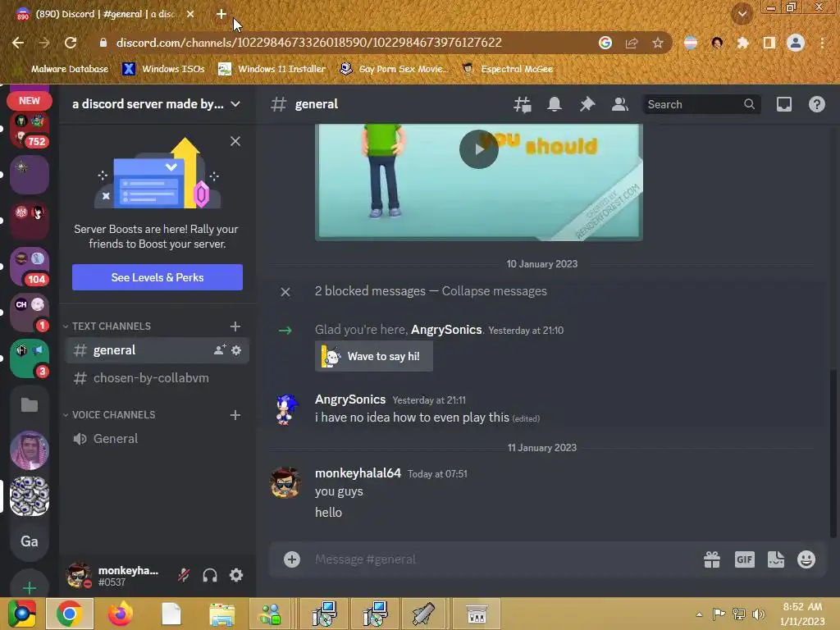Reload the Discord page
This screenshot has width=840, height=630.
(71, 43)
